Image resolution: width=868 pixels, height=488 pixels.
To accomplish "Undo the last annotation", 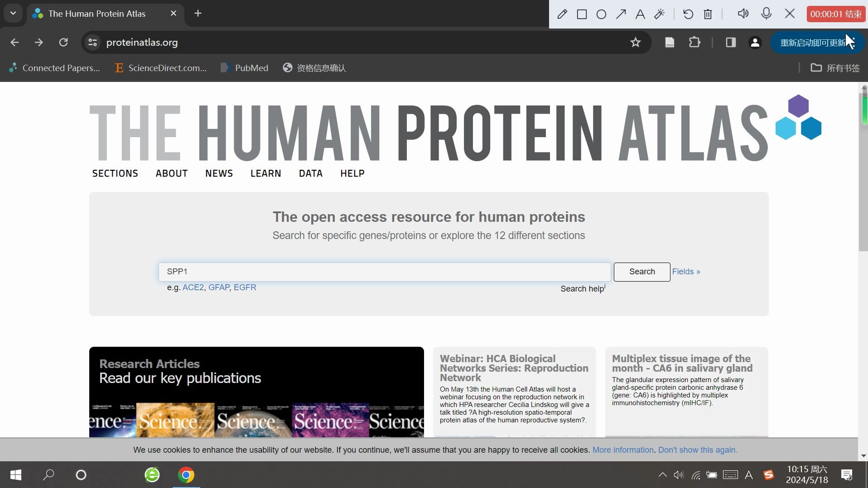I will (688, 14).
